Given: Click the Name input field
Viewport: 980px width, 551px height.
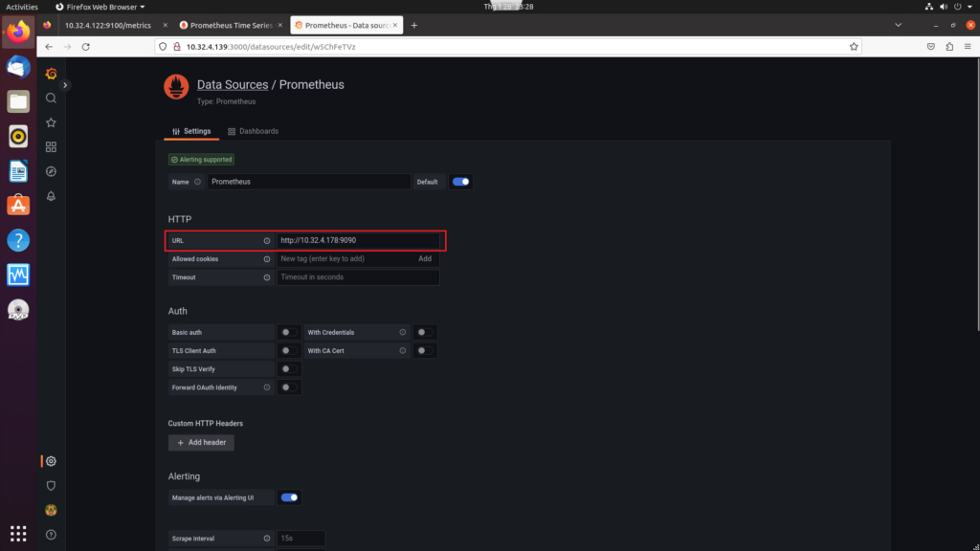Looking at the screenshot, I should point(309,182).
